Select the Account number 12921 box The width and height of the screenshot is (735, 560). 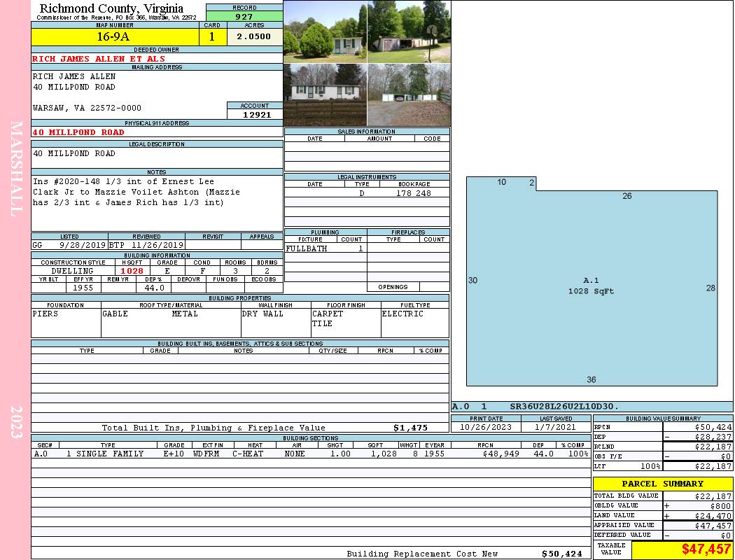256,114
